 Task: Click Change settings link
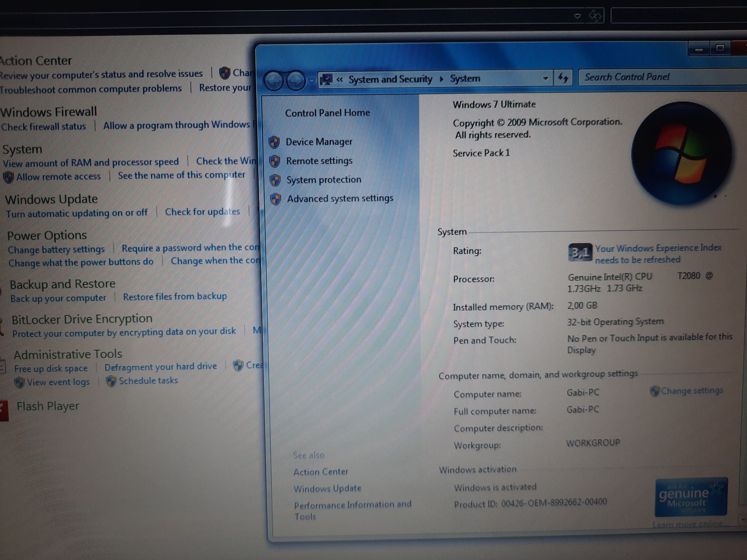pos(692,391)
